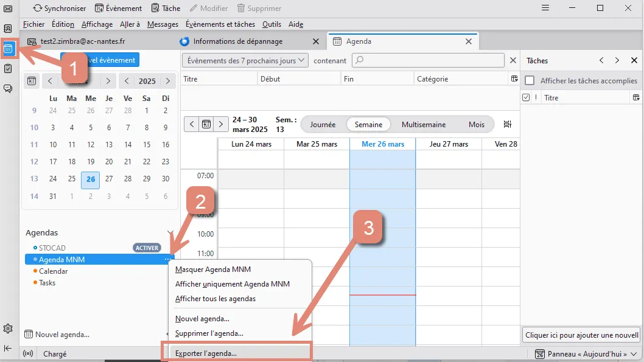The height and width of the screenshot is (362, 644).
Task: Open the Fichier menu
Action: [x=33, y=24]
